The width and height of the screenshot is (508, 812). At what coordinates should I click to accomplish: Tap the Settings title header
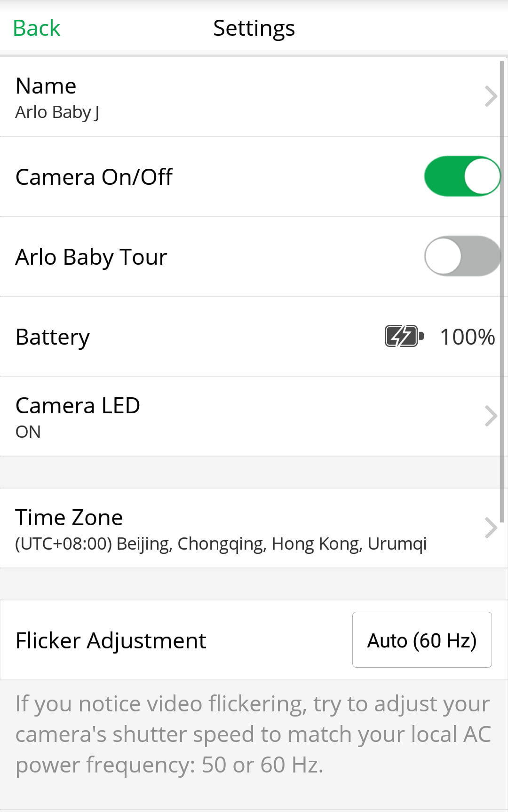[254, 28]
